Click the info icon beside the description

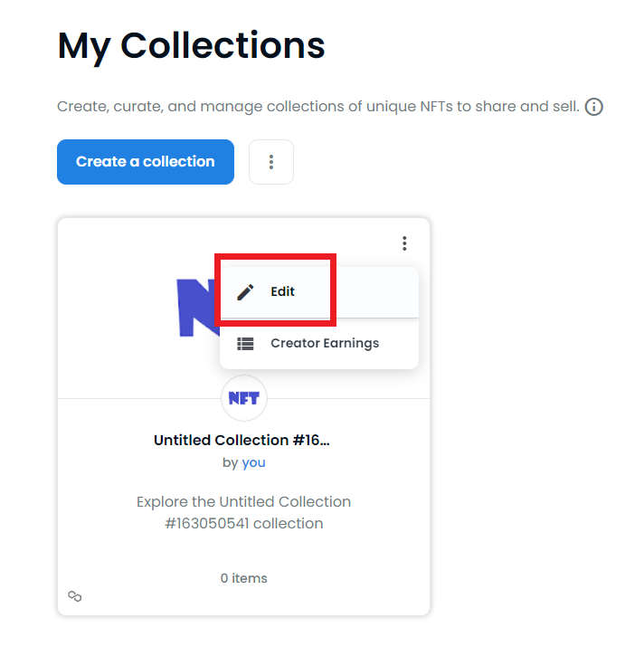[594, 107]
